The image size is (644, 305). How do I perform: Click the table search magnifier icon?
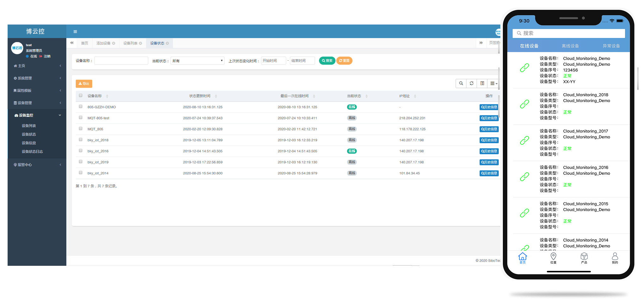461,83
